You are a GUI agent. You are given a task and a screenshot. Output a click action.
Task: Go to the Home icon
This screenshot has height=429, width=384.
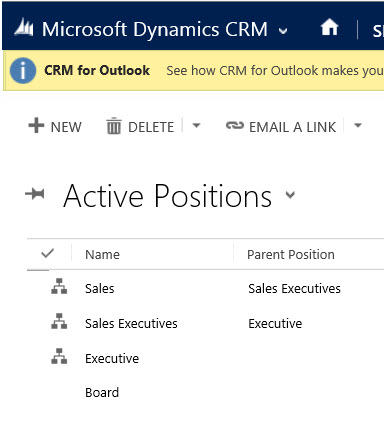[329, 27]
